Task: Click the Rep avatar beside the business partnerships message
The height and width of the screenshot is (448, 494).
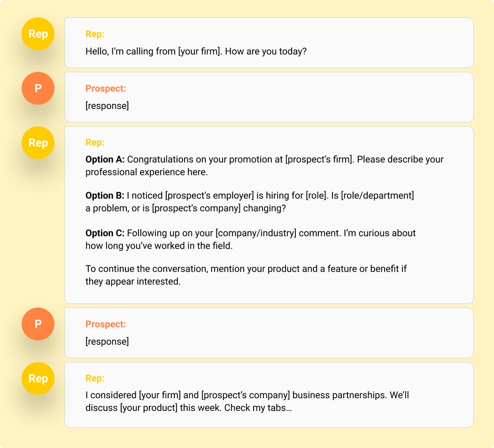Action: point(38,378)
